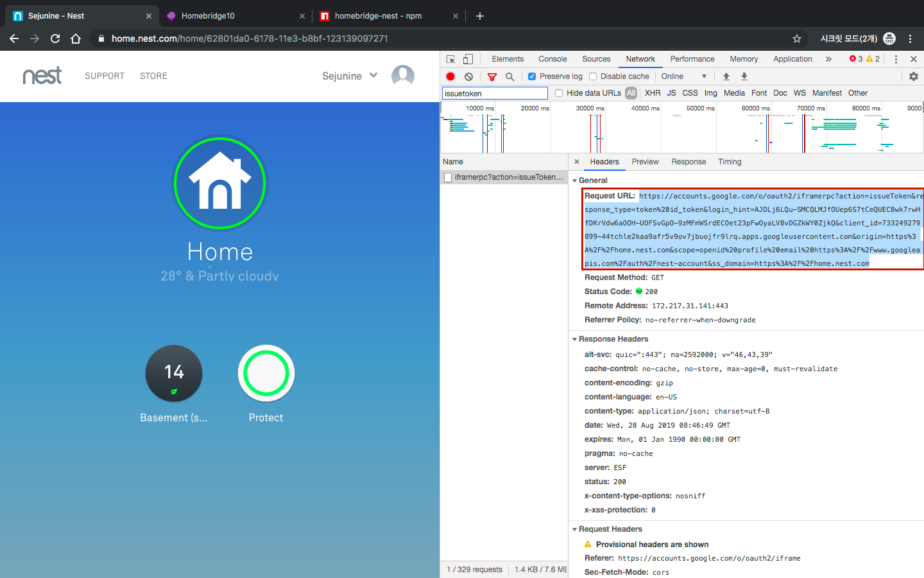Click the inspect element picker icon
Image resolution: width=924 pixels, height=578 pixels.
pos(450,59)
